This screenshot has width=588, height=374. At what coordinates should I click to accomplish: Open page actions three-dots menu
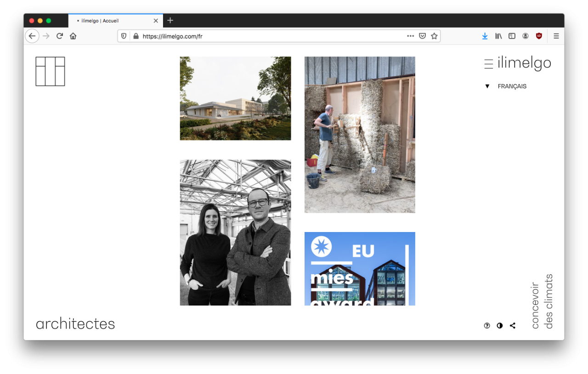click(x=410, y=36)
